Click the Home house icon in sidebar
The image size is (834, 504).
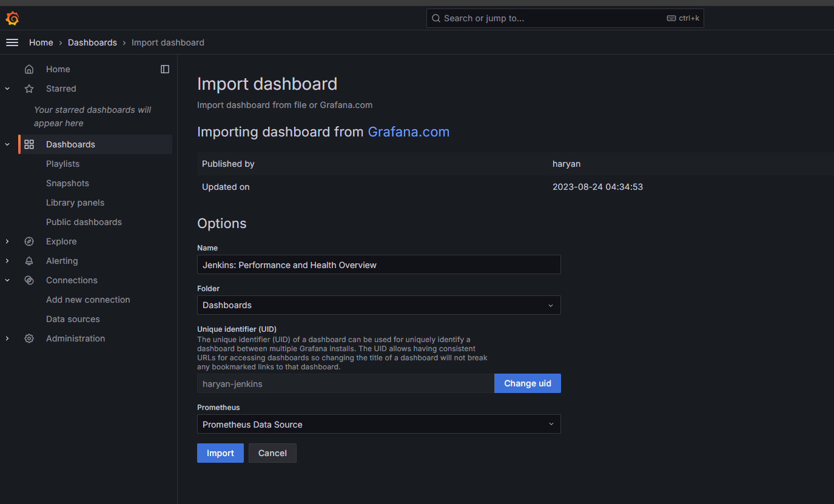(29, 69)
